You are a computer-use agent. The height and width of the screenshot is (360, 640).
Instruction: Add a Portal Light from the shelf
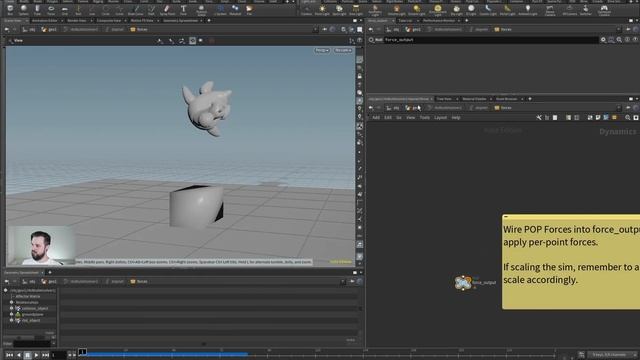(507, 10)
